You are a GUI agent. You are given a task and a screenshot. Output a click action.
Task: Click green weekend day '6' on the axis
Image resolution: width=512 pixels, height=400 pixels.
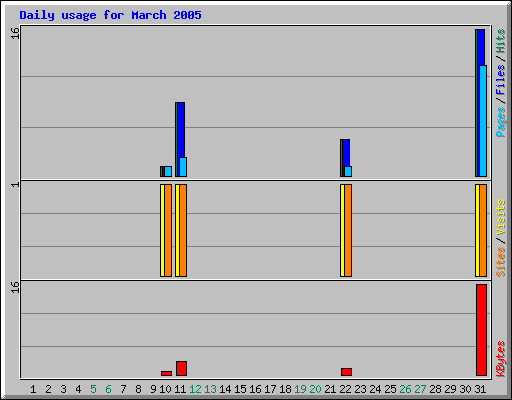(x=108, y=389)
